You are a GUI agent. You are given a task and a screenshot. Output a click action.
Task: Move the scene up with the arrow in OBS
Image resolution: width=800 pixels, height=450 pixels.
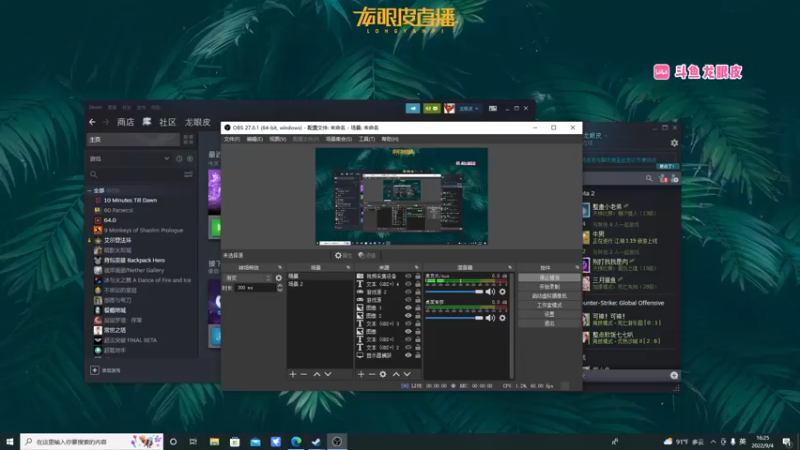[317, 374]
